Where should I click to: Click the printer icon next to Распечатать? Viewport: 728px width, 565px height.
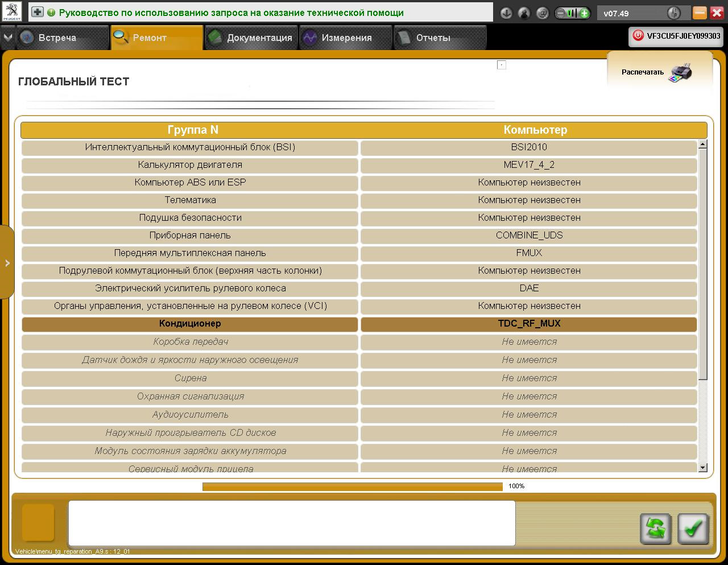pos(680,73)
